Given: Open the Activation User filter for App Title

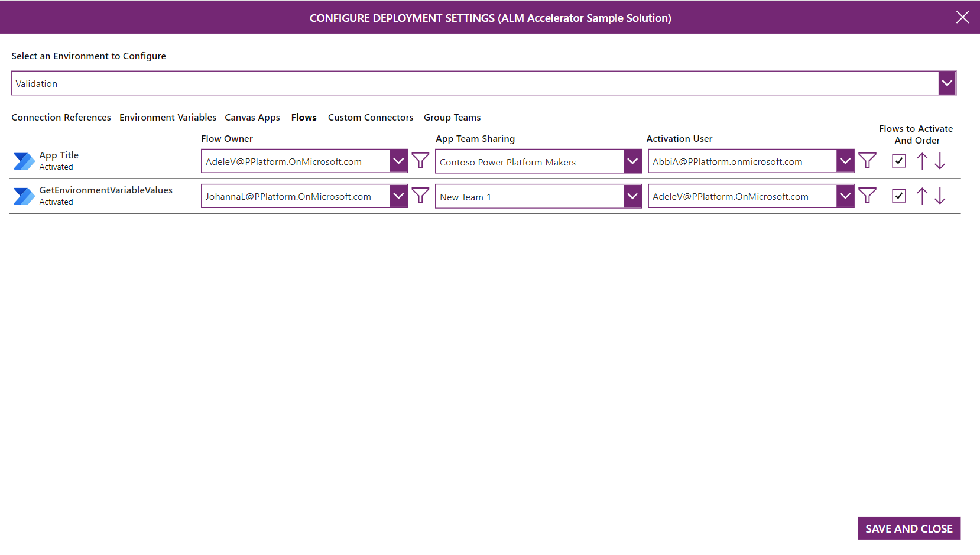Looking at the screenshot, I should coord(867,160).
